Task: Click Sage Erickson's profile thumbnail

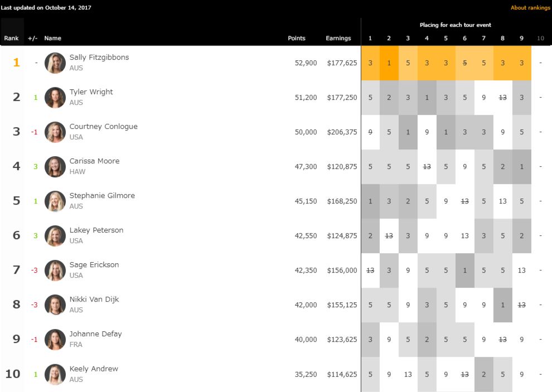Action: pos(55,270)
